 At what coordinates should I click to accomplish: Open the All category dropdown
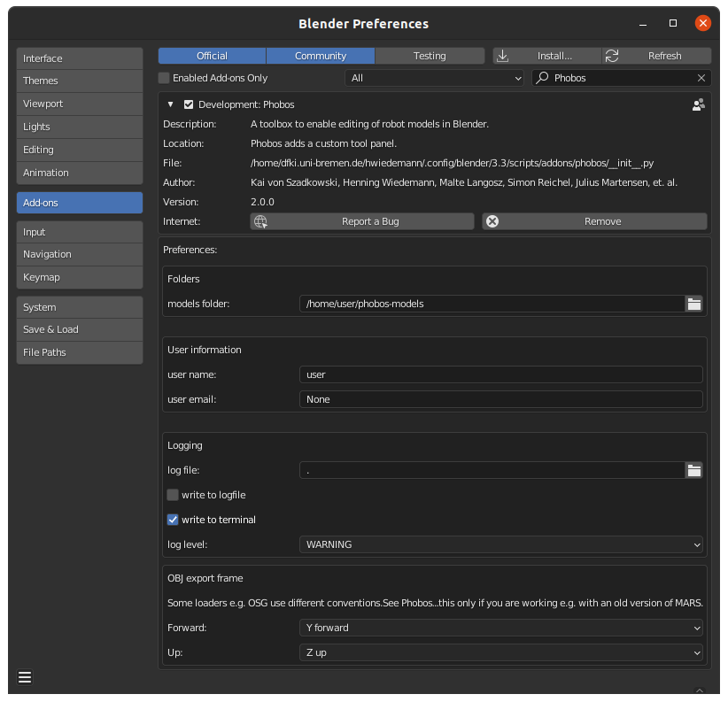[435, 78]
